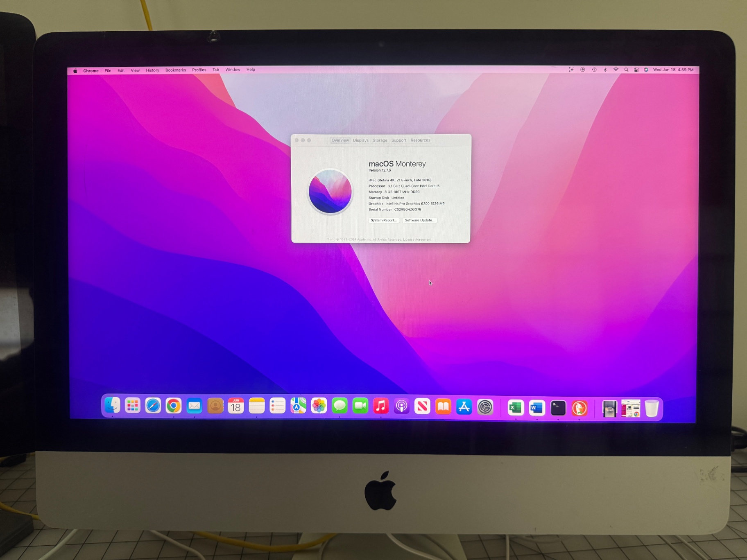Launch the App Store icon
This screenshot has height=560, width=747.
click(x=464, y=407)
